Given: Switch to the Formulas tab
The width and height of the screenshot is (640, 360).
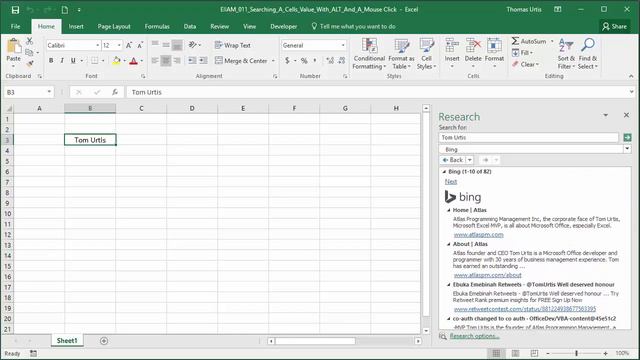Looking at the screenshot, I should coord(157,27).
